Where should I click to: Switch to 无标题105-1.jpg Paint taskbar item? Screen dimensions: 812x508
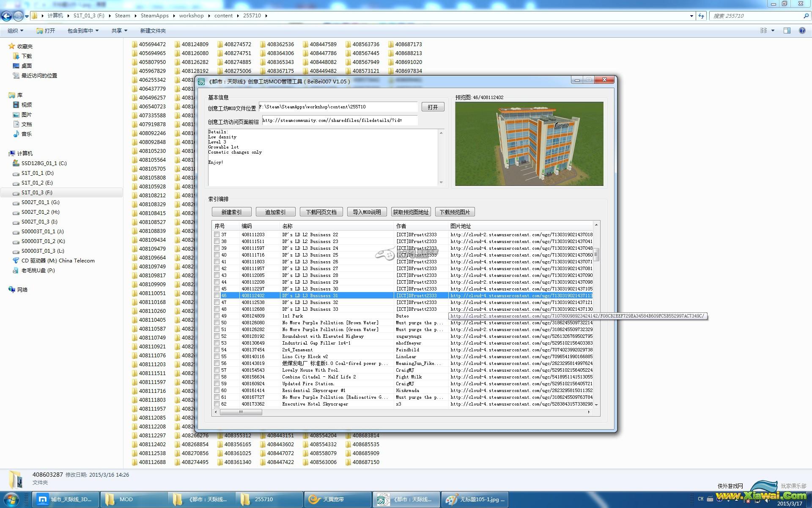click(x=475, y=500)
